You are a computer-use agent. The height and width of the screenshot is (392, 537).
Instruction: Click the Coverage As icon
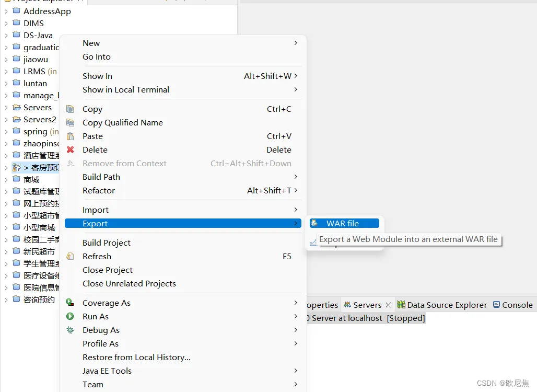(x=70, y=303)
